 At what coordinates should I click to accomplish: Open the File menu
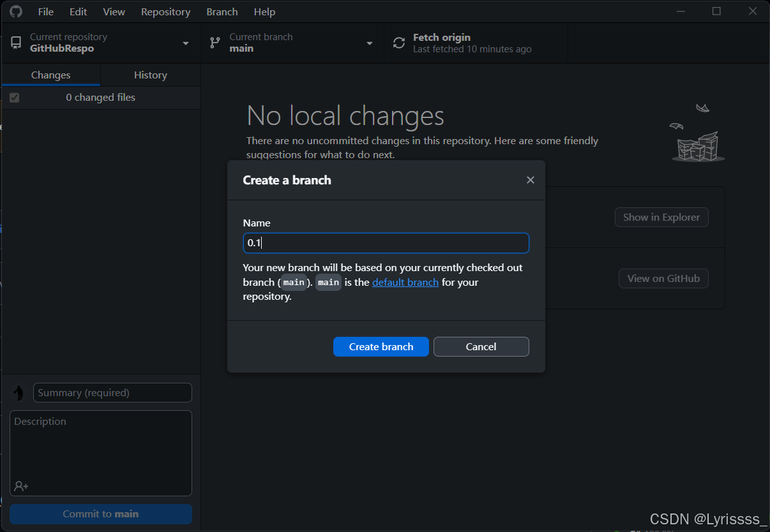coord(46,11)
